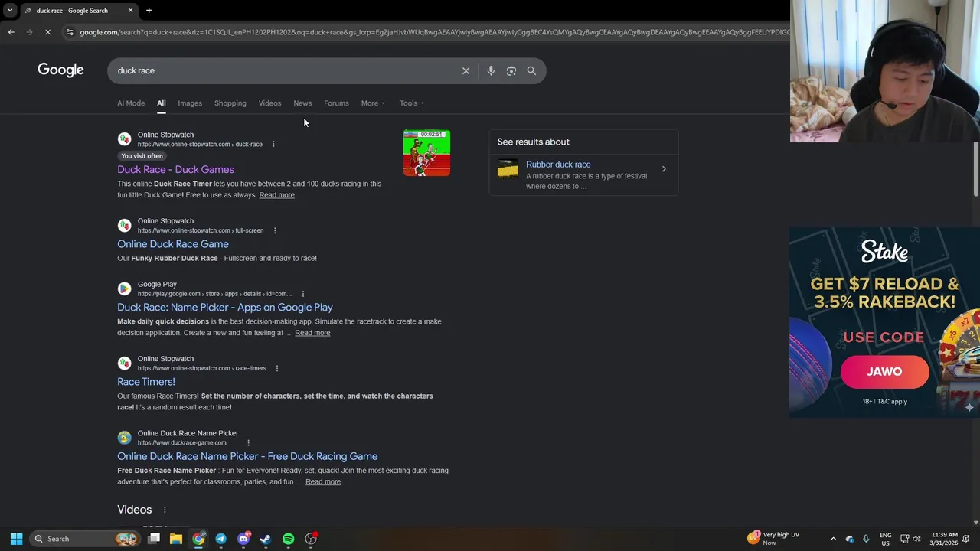Show hidden system tray icons chevron

pyautogui.click(x=833, y=539)
